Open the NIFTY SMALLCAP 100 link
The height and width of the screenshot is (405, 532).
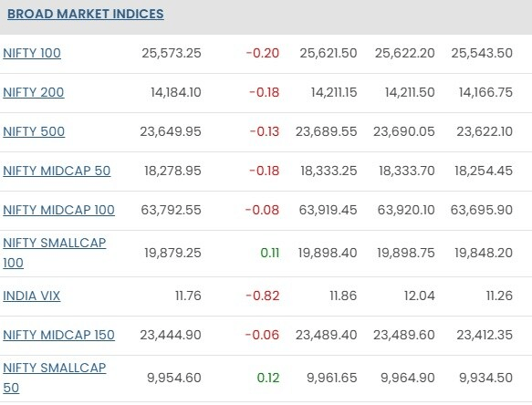54,253
